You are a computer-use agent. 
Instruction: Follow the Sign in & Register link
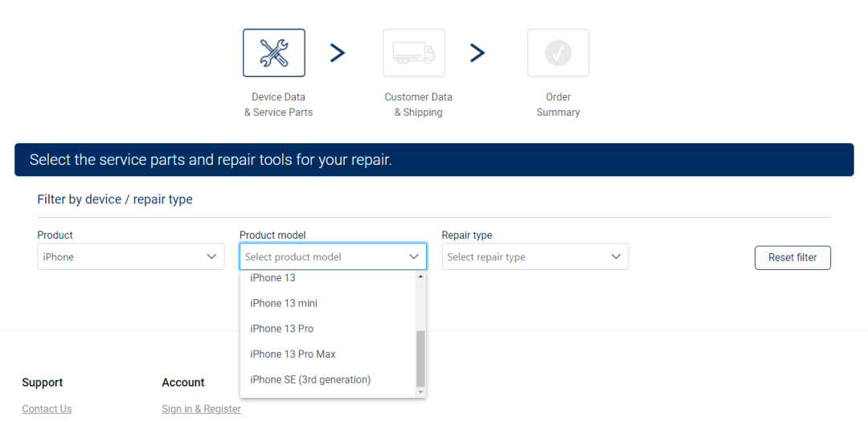[x=201, y=409]
